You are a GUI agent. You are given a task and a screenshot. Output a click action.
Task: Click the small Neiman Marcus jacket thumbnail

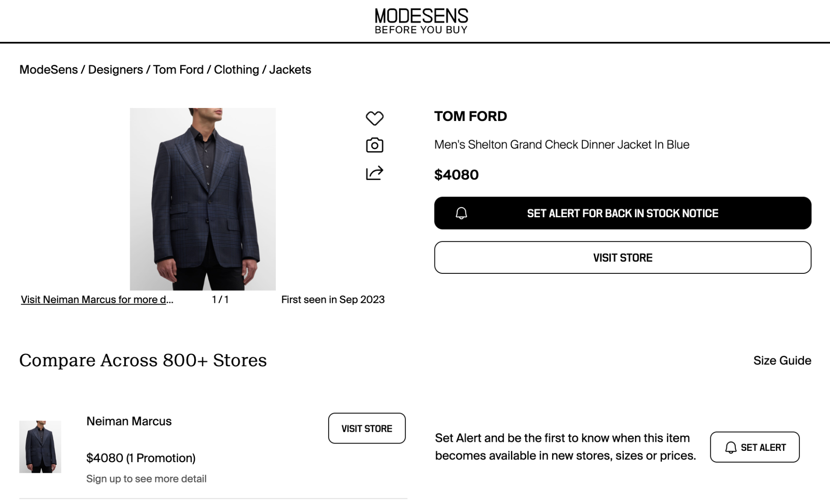click(x=40, y=447)
